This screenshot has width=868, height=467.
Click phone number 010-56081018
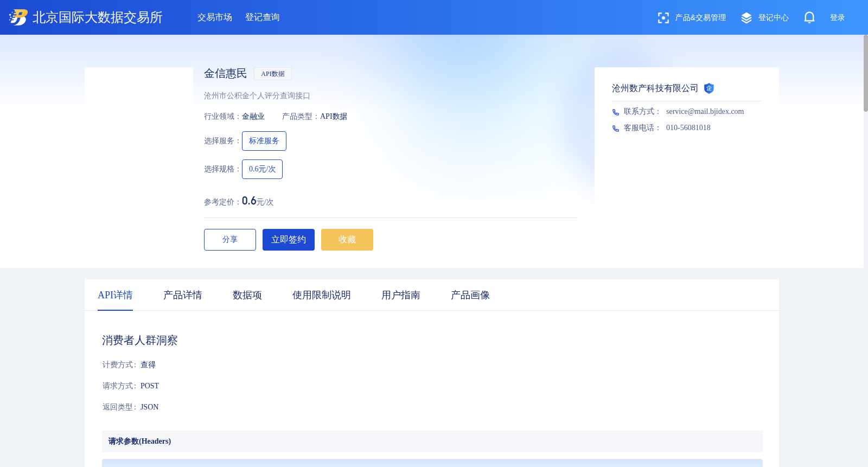tap(688, 128)
